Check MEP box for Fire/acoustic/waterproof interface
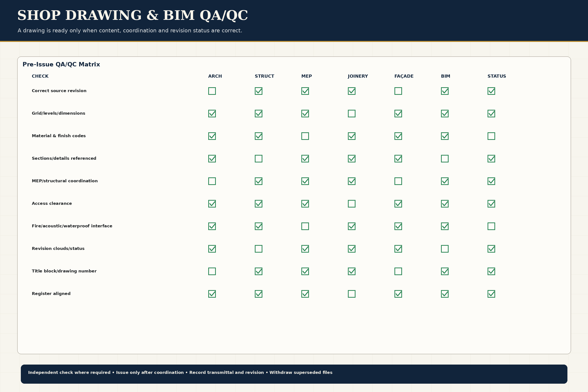This screenshot has height=392, width=588. (x=305, y=226)
